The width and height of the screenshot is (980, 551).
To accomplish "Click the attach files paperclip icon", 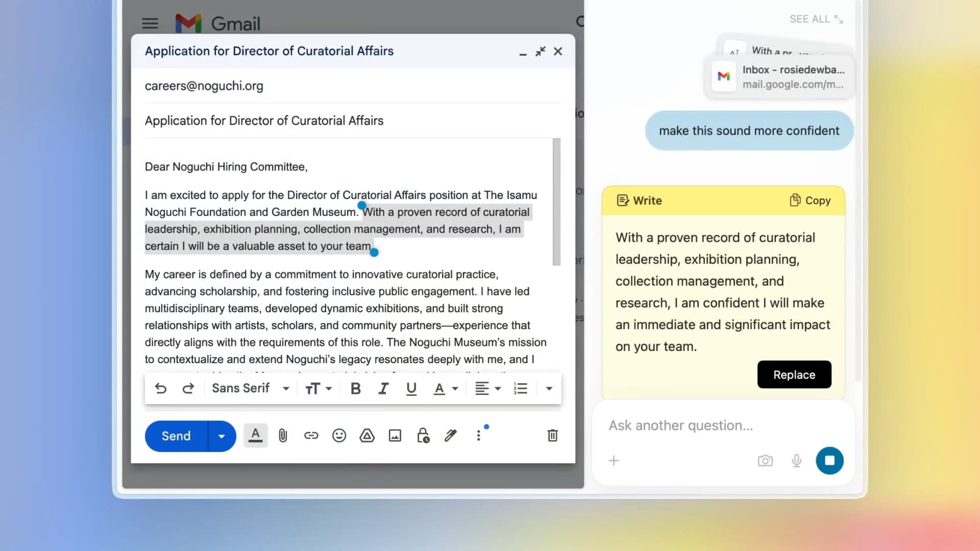I will tap(283, 436).
